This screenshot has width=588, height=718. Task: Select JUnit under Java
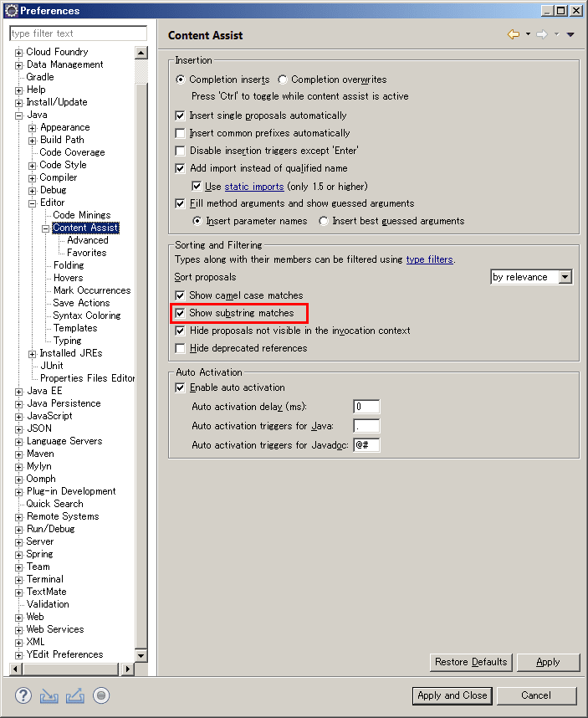pos(52,366)
